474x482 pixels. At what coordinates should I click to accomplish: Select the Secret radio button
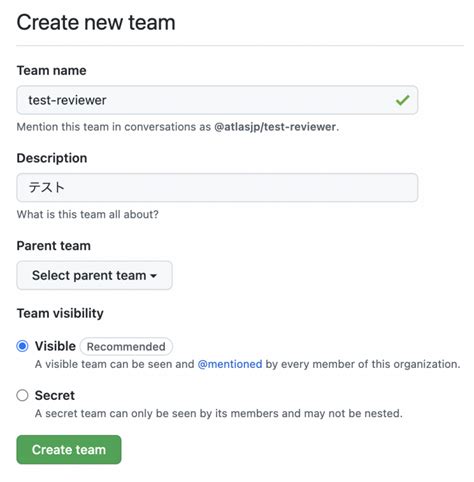pyautogui.click(x=22, y=395)
